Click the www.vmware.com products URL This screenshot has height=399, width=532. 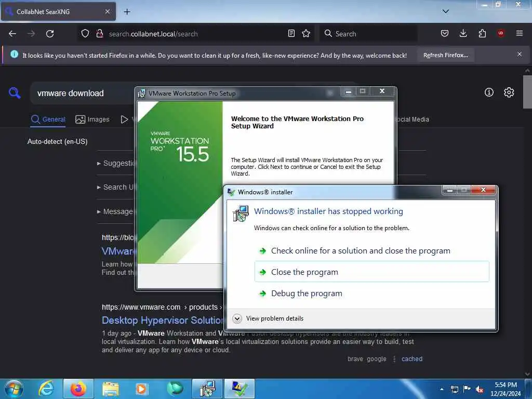(x=162, y=307)
